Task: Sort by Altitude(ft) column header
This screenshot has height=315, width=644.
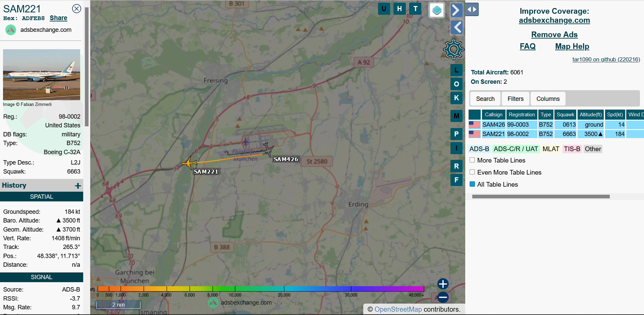Action: 591,115
